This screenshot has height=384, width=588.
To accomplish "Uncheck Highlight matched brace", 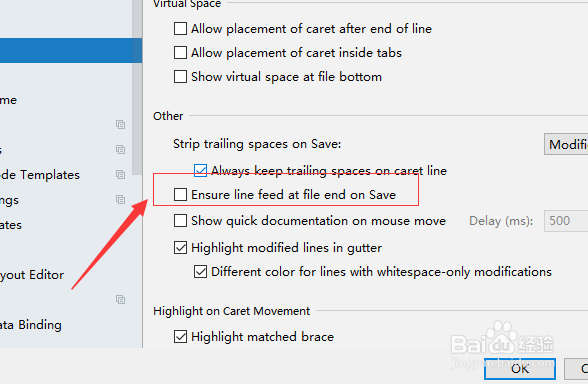I will point(180,336).
